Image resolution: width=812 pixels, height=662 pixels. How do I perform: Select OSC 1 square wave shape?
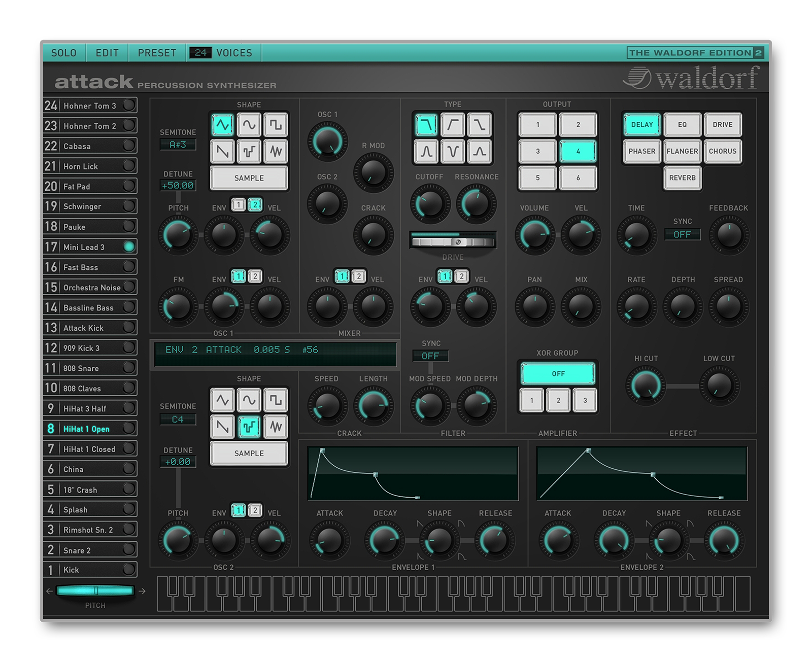[x=276, y=125]
